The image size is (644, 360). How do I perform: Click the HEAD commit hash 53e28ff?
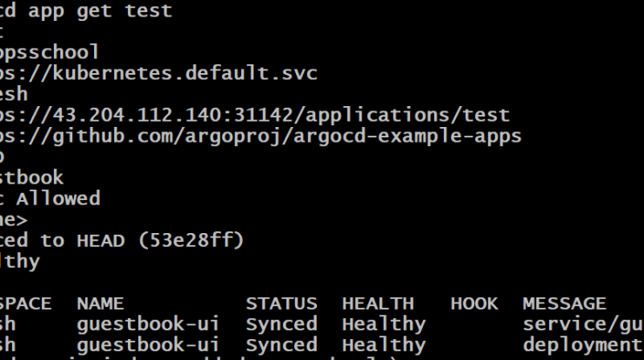[191, 241]
